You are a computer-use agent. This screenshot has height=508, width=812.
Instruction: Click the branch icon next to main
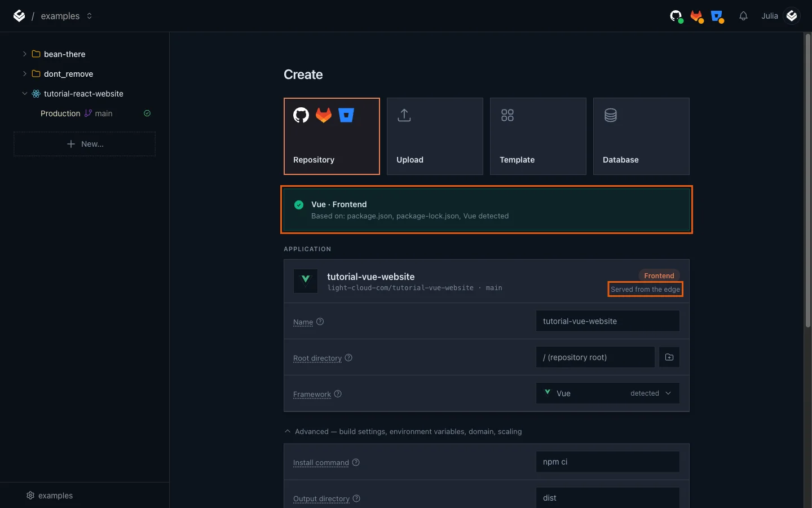coord(88,113)
